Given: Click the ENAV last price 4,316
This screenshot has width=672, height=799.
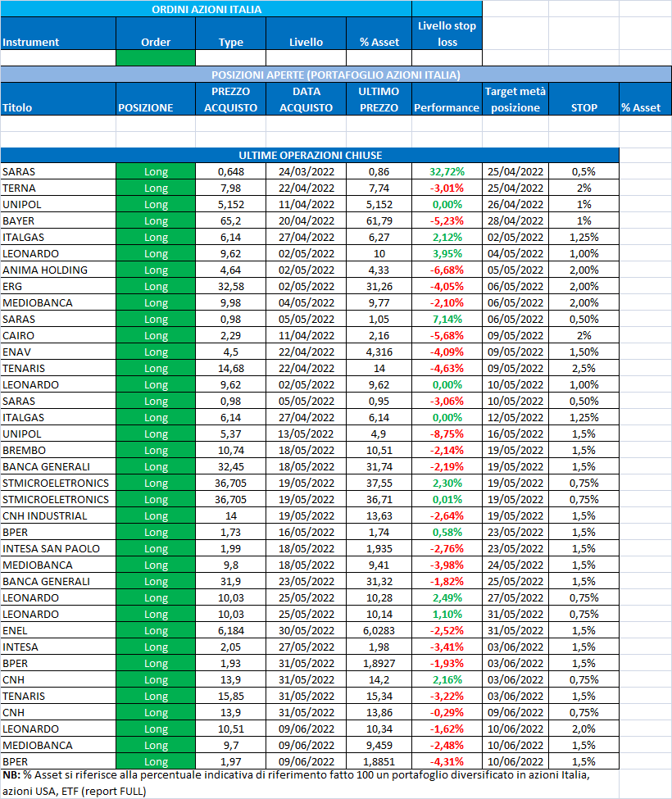Looking at the screenshot, I should (x=379, y=352).
